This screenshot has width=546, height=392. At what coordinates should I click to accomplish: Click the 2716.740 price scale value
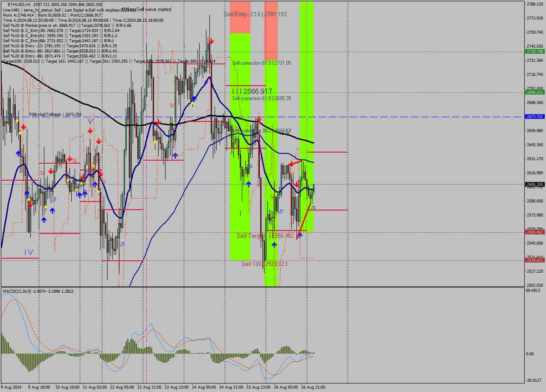(x=535, y=74)
